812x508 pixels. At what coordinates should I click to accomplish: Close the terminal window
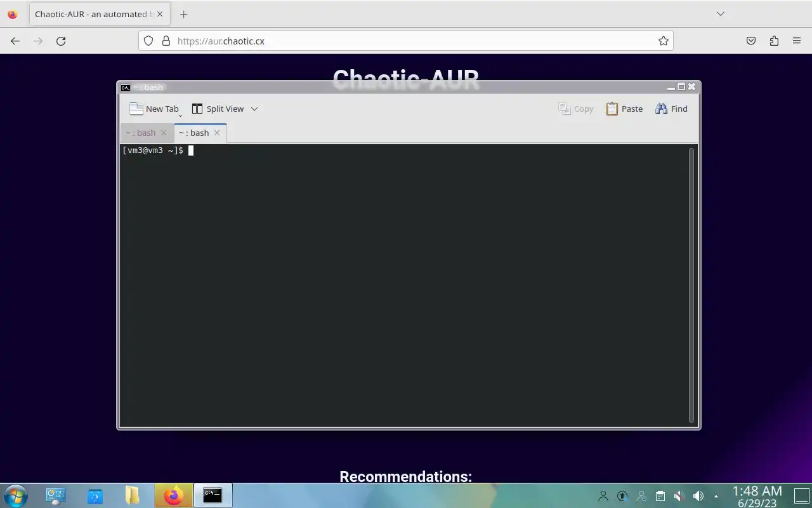click(x=691, y=86)
